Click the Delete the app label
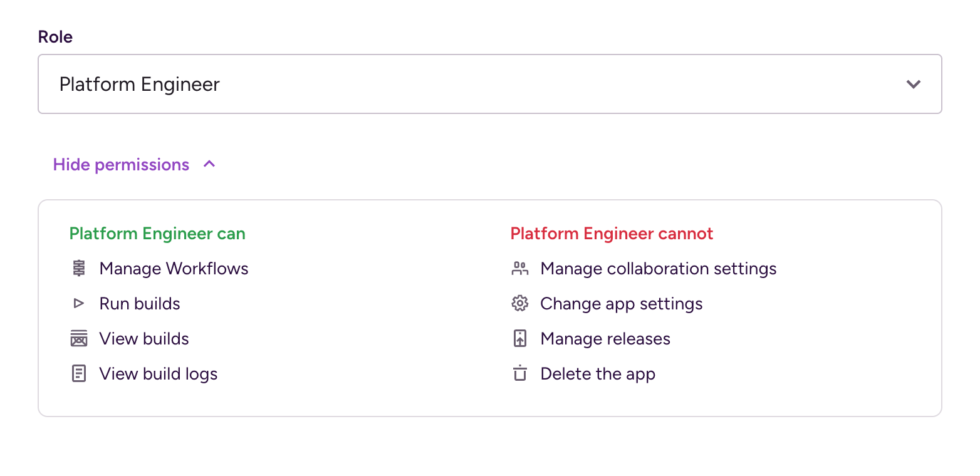Screen dimensions: 980x476 [x=598, y=374]
